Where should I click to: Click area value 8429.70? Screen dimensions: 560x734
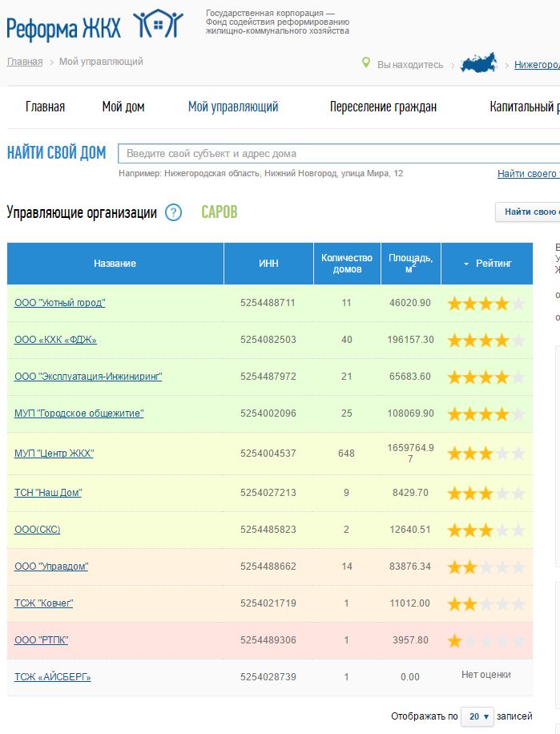coord(410,493)
